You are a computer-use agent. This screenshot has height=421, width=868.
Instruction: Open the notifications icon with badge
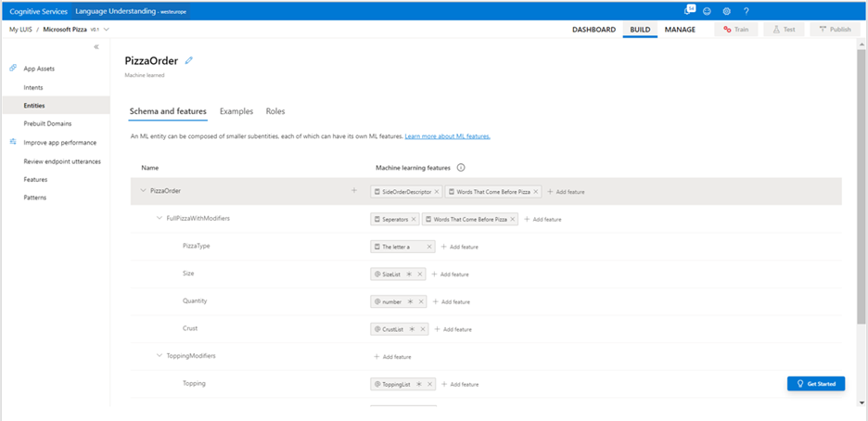689,10
